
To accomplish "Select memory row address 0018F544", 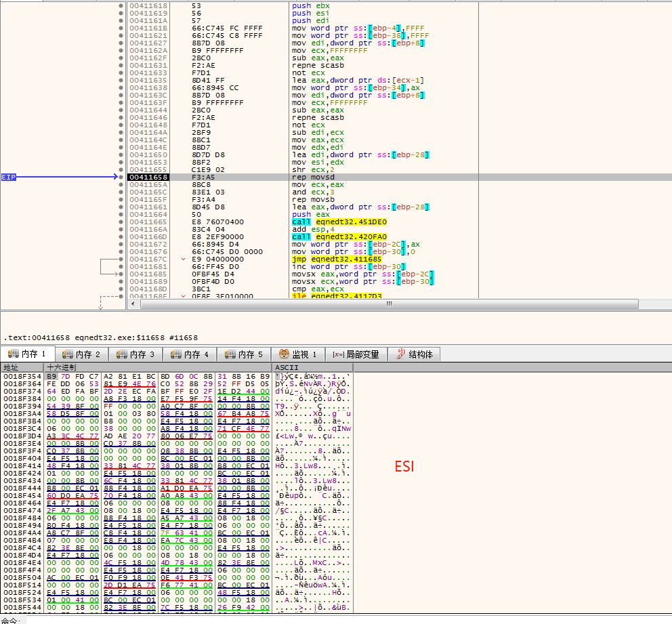I will point(22,608).
